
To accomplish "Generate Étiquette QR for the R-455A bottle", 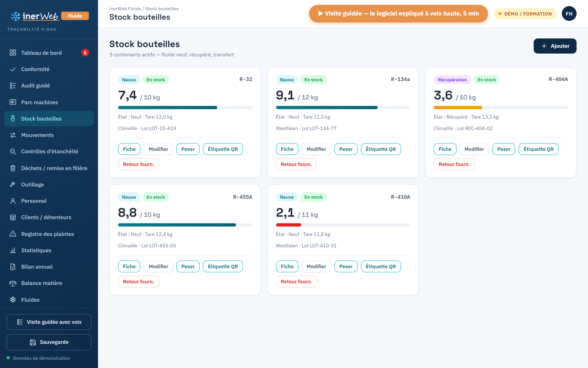I will click(223, 266).
